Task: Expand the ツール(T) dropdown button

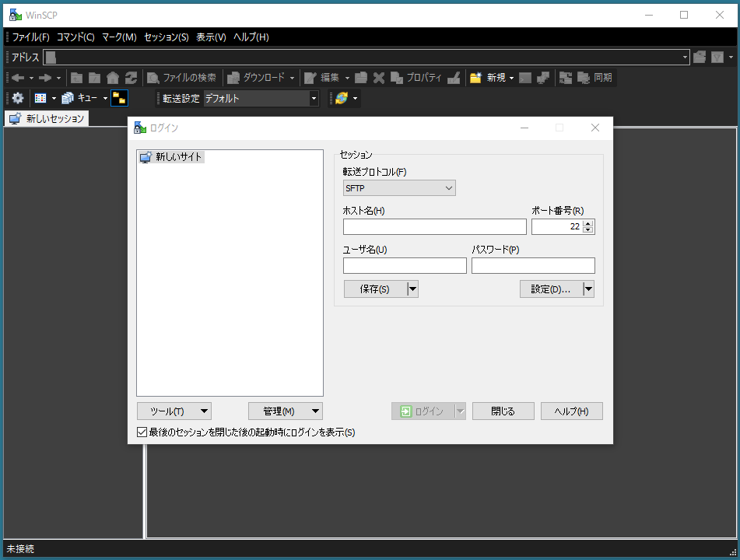Action: click(x=174, y=411)
